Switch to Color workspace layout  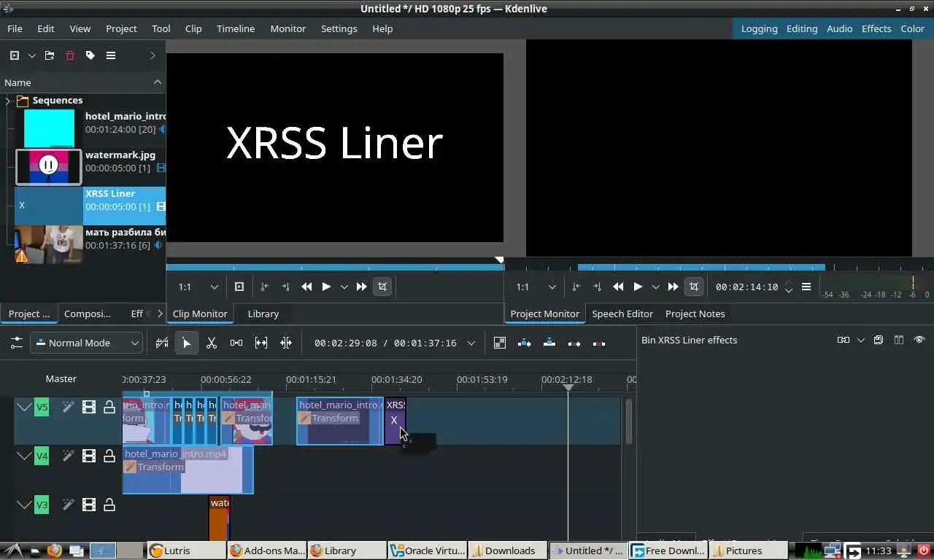pyautogui.click(x=912, y=28)
